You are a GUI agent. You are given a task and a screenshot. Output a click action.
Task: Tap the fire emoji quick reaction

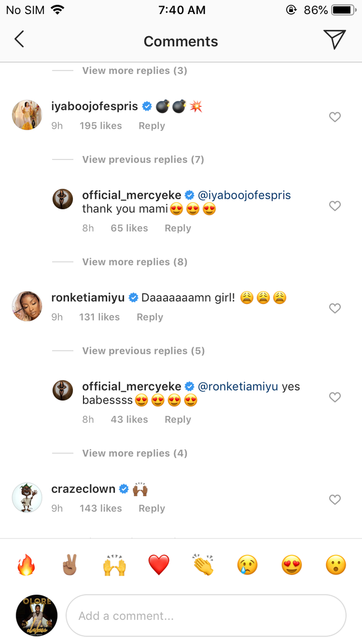(26, 565)
